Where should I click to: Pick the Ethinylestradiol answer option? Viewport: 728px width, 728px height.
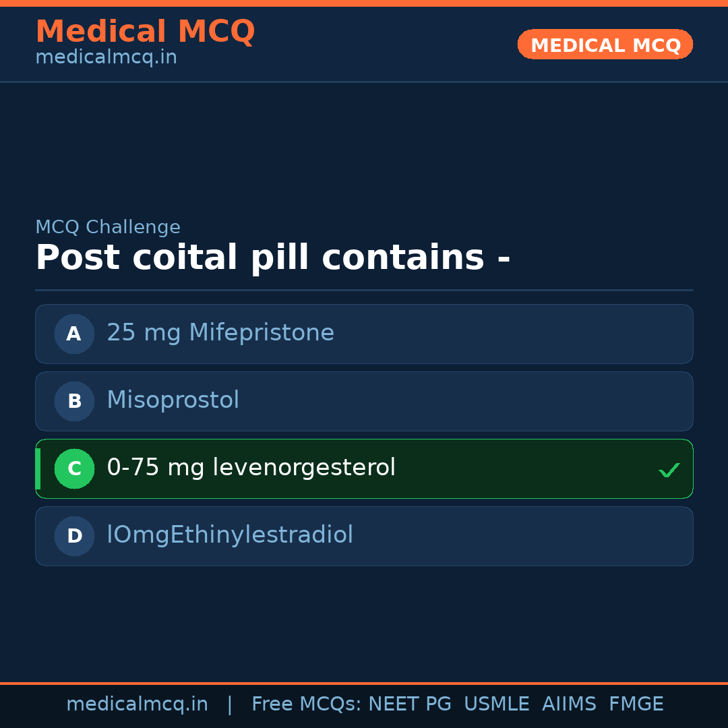[230, 535]
